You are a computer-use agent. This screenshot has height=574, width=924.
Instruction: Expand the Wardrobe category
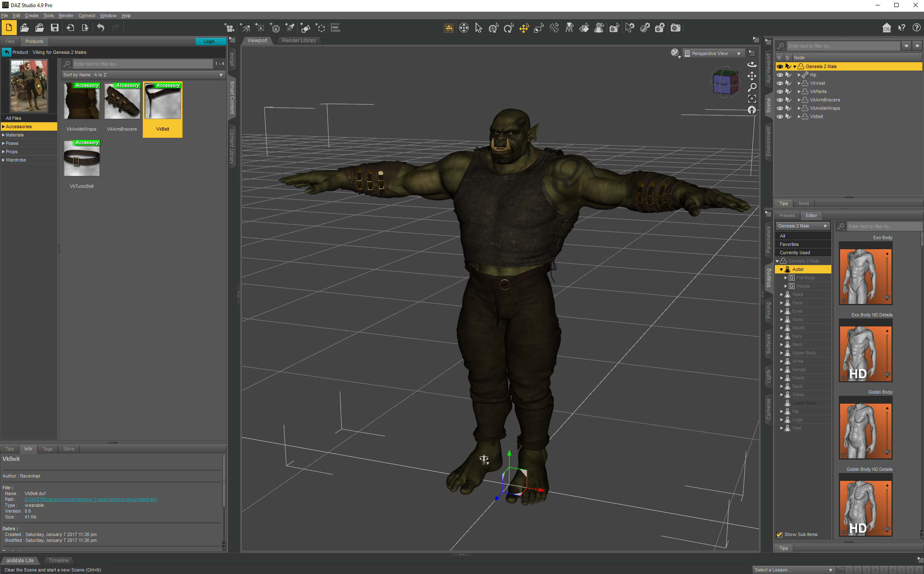pos(3,160)
